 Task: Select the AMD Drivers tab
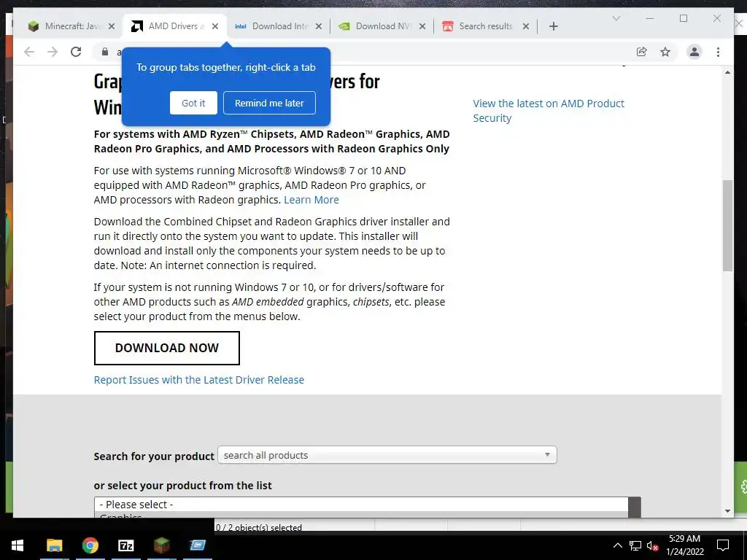(x=175, y=26)
